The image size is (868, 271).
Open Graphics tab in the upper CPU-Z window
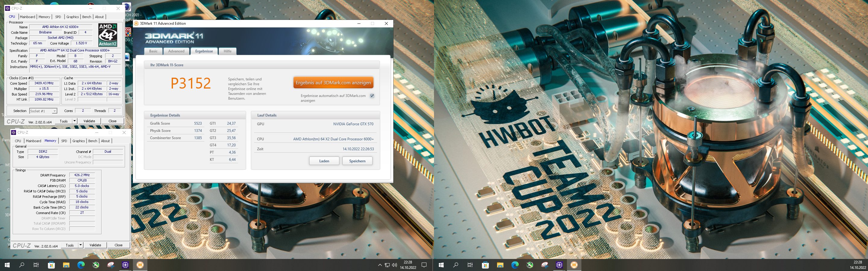[x=72, y=17]
